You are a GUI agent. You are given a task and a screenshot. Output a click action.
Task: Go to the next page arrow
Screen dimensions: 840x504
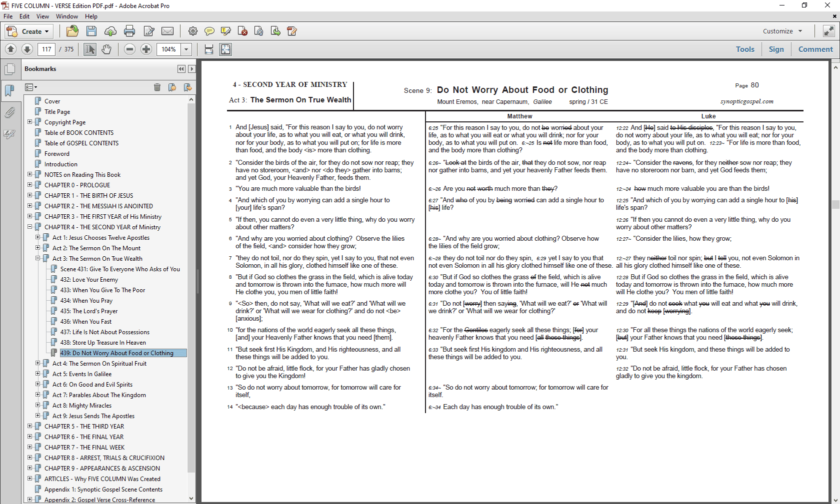[27, 49]
